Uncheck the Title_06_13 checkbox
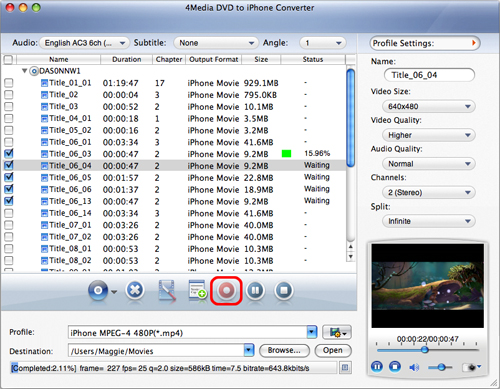500x389 pixels. [9, 201]
